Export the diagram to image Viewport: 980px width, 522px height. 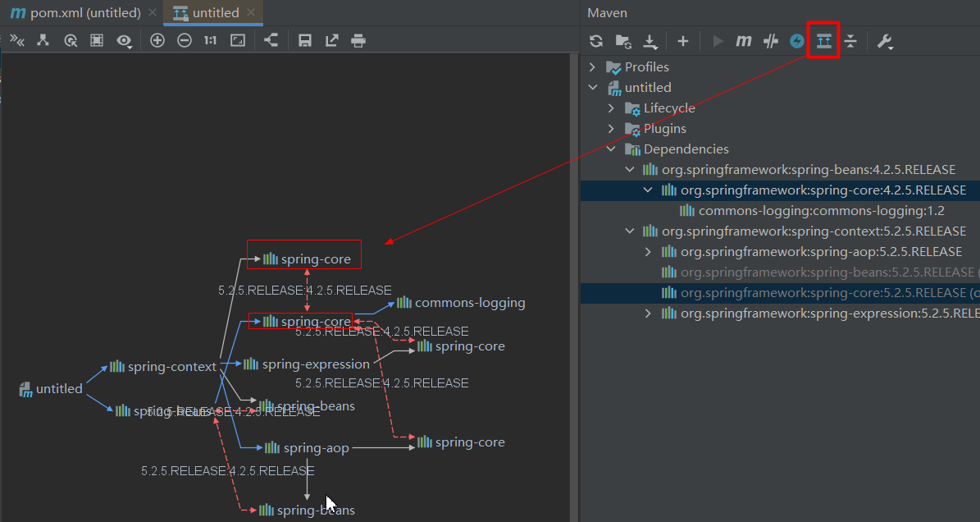tap(332, 41)
